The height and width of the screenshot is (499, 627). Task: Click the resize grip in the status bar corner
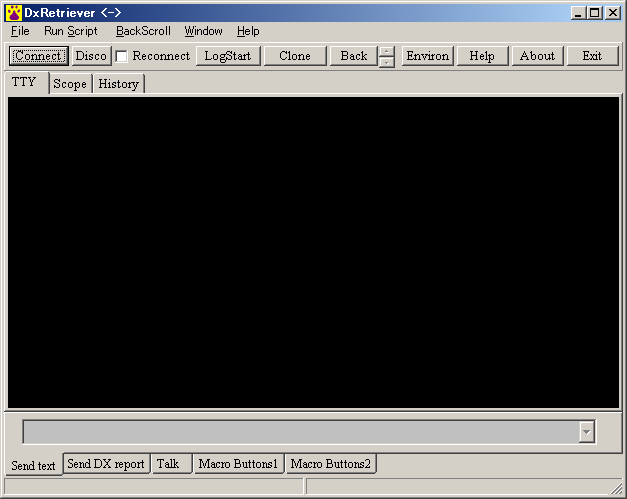coord(617,489)
